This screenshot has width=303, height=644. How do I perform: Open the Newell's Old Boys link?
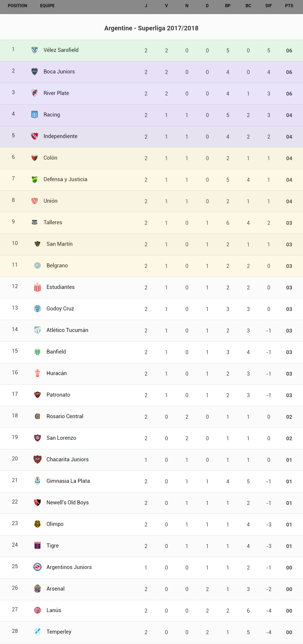(68, 502)
